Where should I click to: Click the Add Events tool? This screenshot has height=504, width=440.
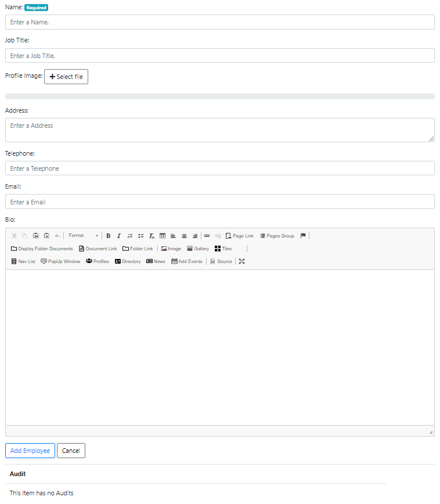click(187, 262)
